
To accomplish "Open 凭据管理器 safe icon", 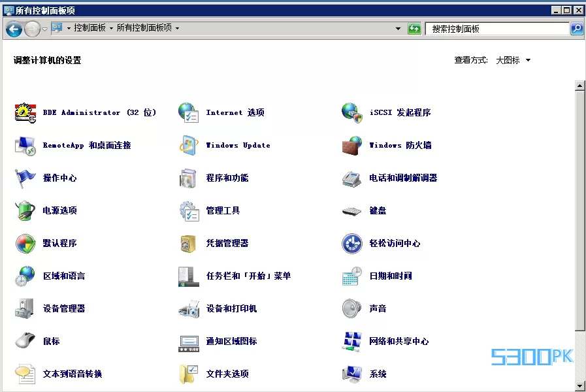I will coord(189,243).
